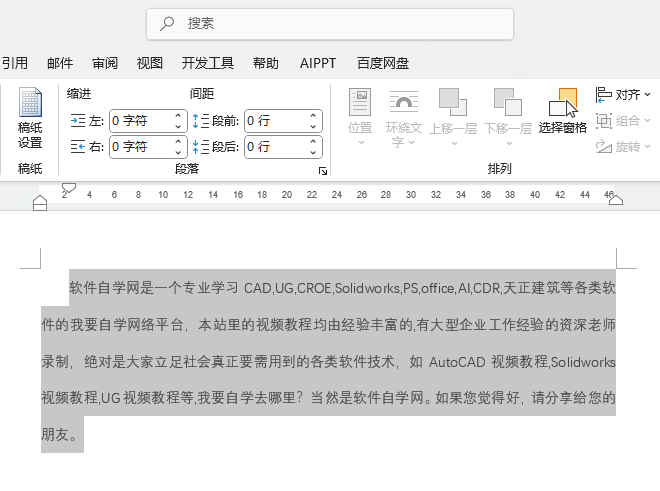The height and width of the screenshot is (491, 660).
Task: Click the first-line indent ruler marker
Action: coord(69,188)
